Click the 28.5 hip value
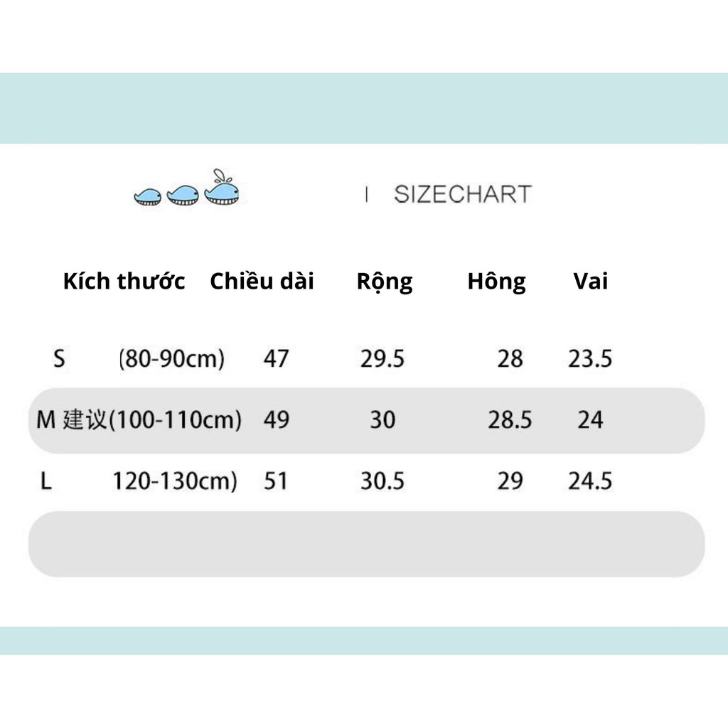This screenshot has height=728, width=728. tap(509, 420)
